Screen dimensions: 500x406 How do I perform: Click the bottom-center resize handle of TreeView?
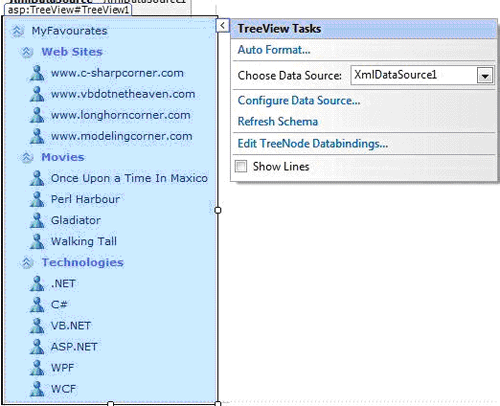click(111, 403)
